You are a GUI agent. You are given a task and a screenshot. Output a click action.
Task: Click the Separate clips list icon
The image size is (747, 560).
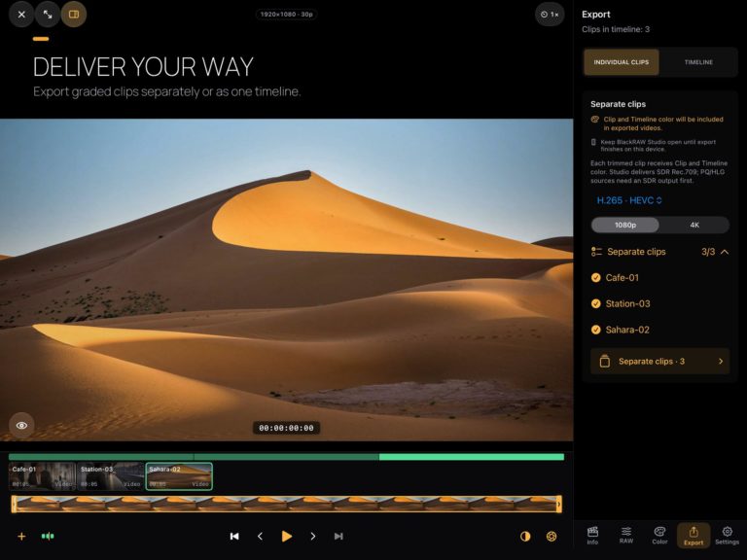click(x=596, y=252)
